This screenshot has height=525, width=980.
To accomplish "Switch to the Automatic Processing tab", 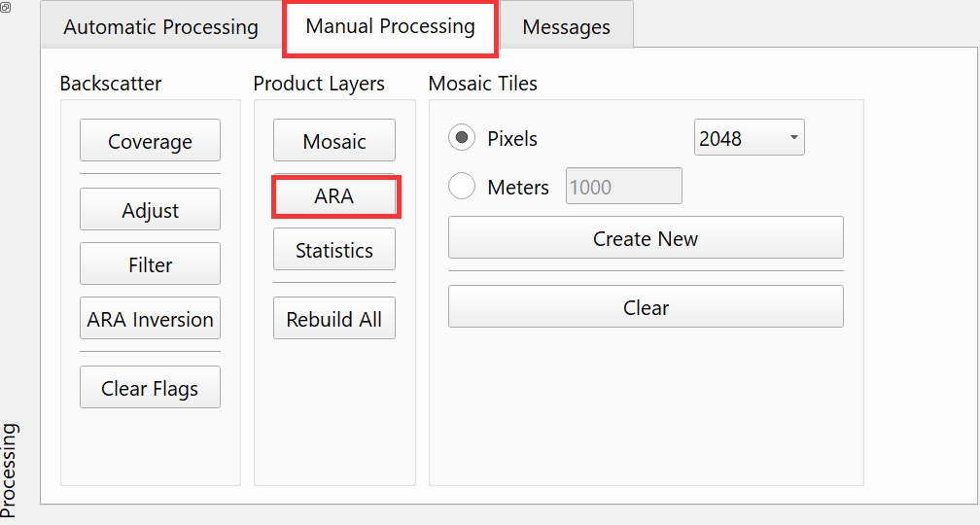I will click(161, 27).
